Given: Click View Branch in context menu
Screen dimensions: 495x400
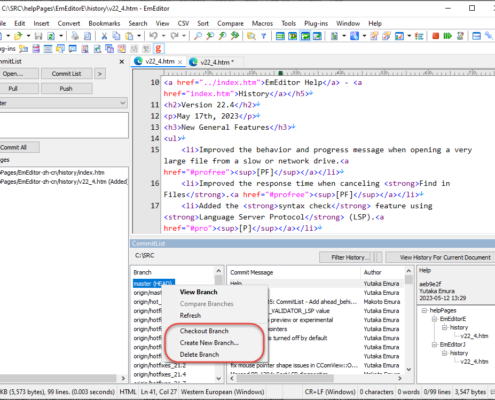Looking at the screenshot, I should [198, 292].
